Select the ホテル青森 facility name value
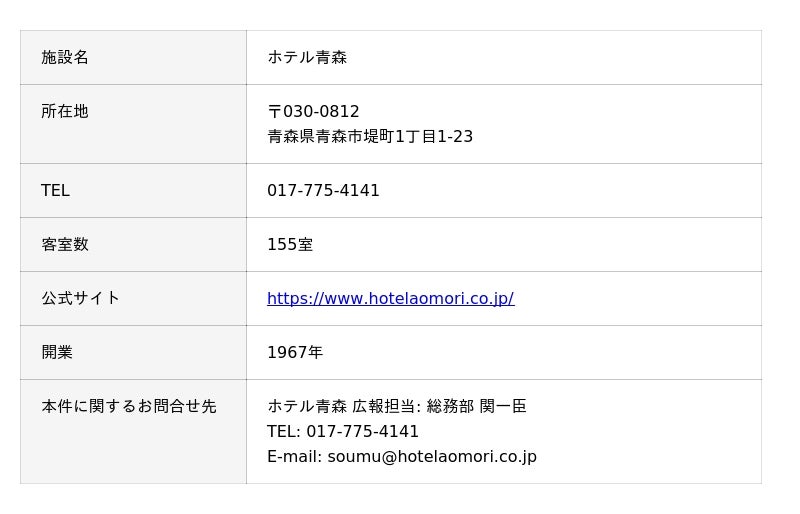The height and width of the screenshot is (514, 800). (x=307, y=57)
